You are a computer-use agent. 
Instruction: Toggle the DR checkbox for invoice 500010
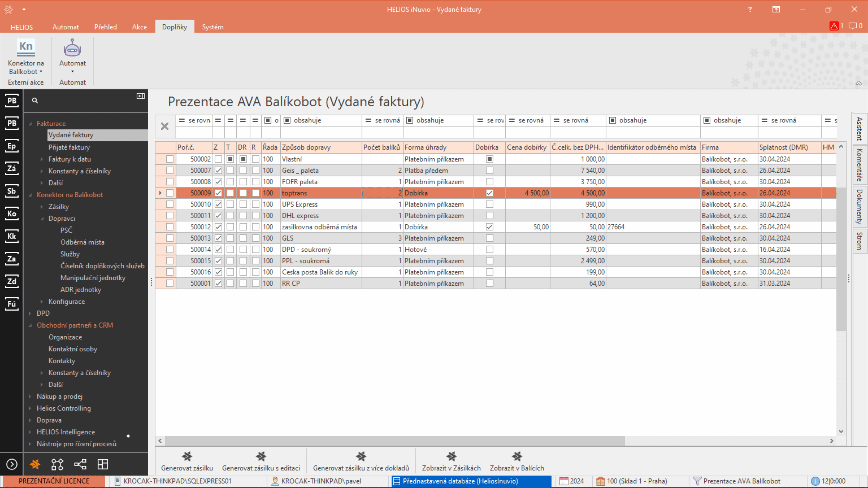[x=243, y=204]
